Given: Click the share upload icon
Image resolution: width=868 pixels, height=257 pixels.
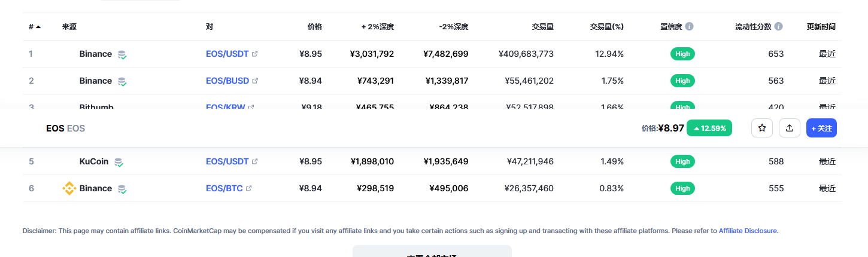Looking at the screenshot, I should pos(790,128).
